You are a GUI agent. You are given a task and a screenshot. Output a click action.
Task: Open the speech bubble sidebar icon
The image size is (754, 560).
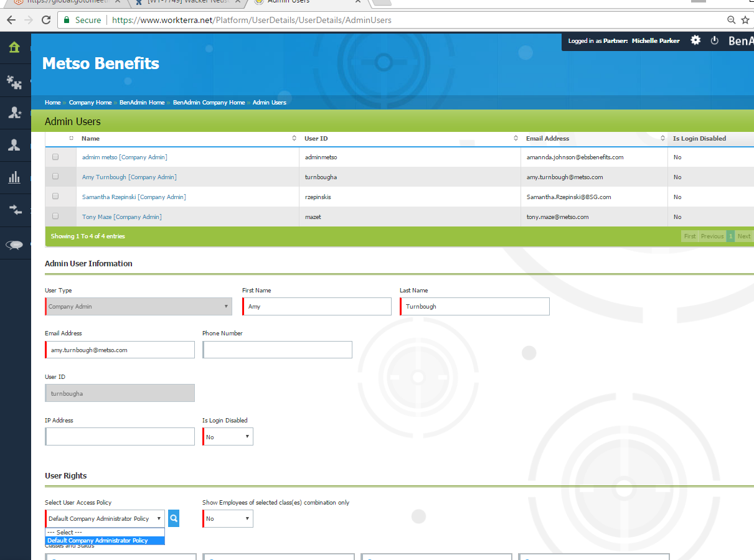tap(14, 245)
